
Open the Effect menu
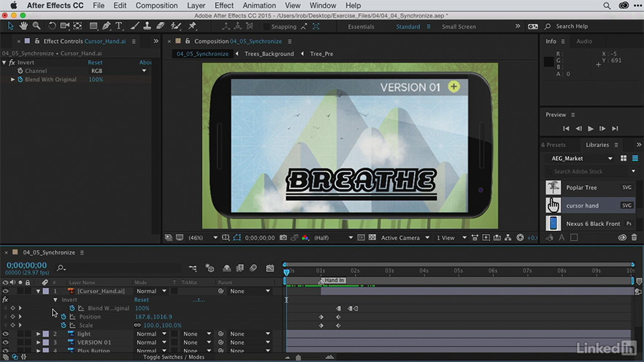click(224, 6)
